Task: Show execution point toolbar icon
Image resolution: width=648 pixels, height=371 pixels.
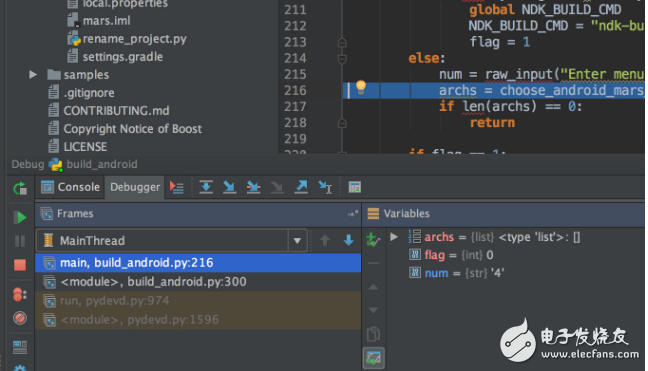Action: point(177,188)
